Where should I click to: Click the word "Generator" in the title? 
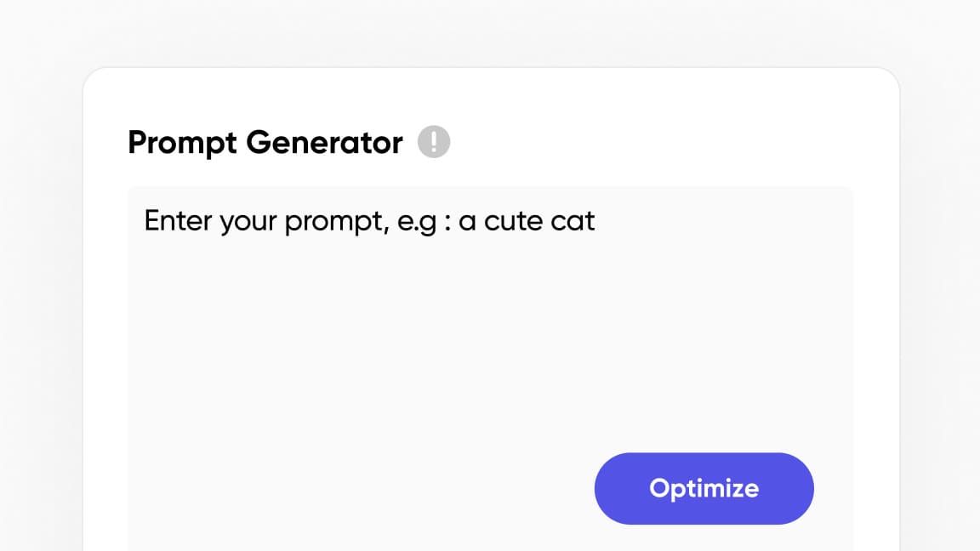pyautogui.click(x=324, y=143)
